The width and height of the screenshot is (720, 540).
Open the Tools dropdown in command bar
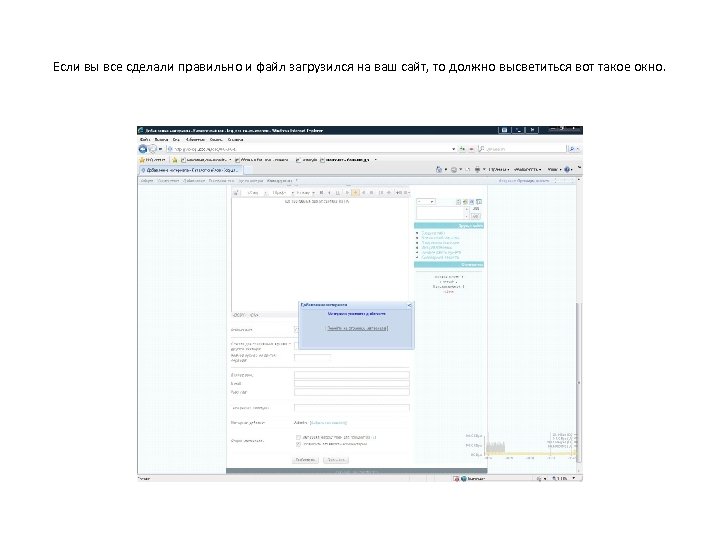click(x=554, y=169)
